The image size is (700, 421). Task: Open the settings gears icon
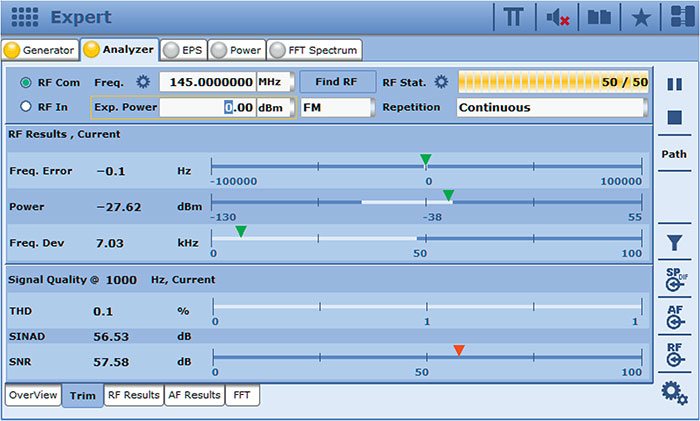point(674,393)
